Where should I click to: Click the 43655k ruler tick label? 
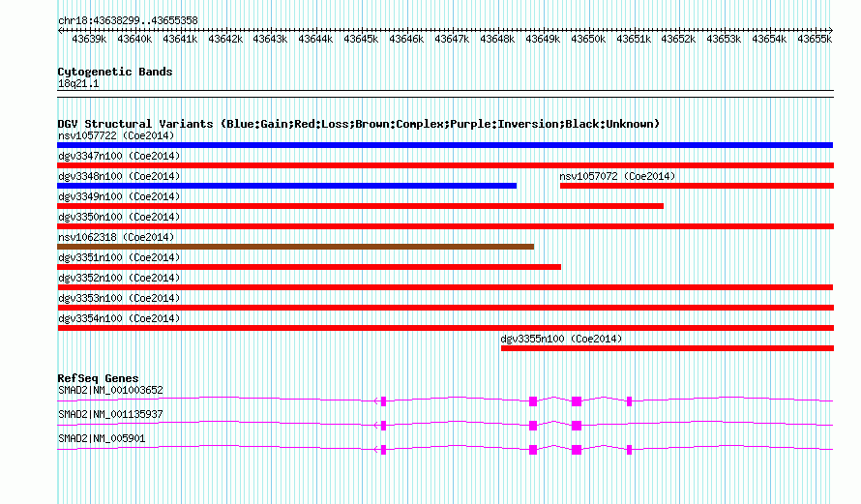coord(815,39)
